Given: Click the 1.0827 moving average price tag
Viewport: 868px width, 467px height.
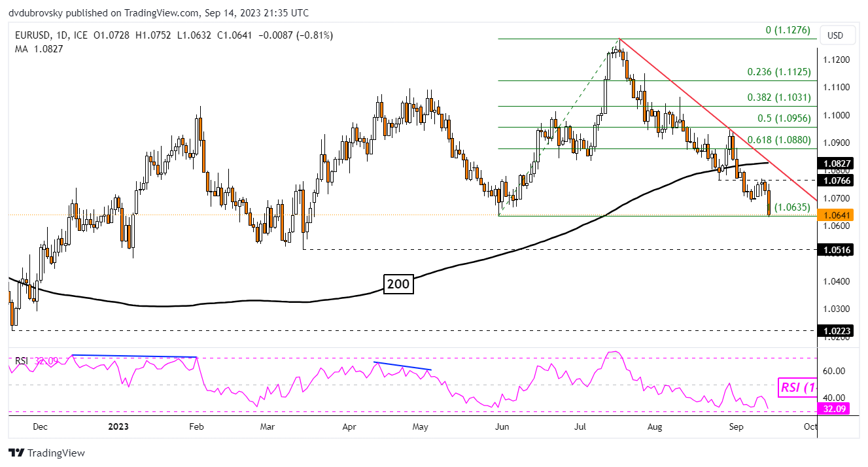Looking at the screenshot, I should 837,164.
